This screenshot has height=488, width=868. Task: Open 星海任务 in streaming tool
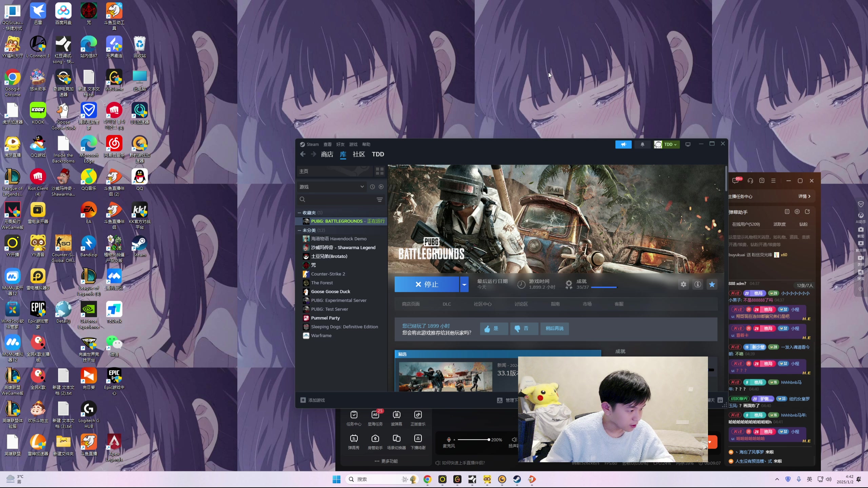click(x=375, y=418)
